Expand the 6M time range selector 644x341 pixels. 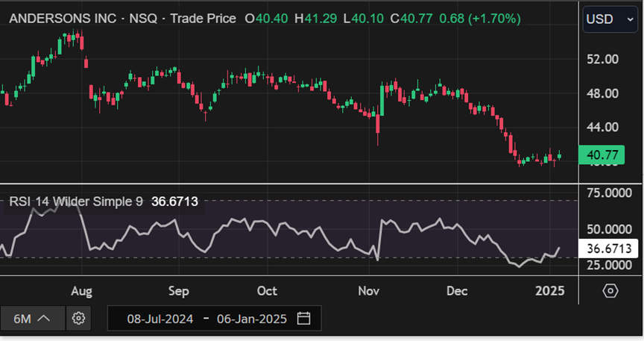[x=32, y=319]
